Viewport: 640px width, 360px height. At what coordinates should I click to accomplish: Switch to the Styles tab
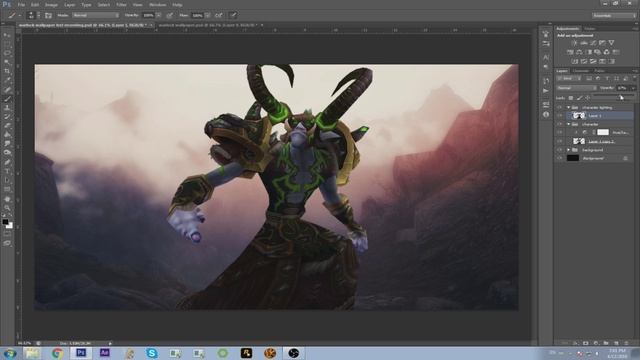coord(589,29)
